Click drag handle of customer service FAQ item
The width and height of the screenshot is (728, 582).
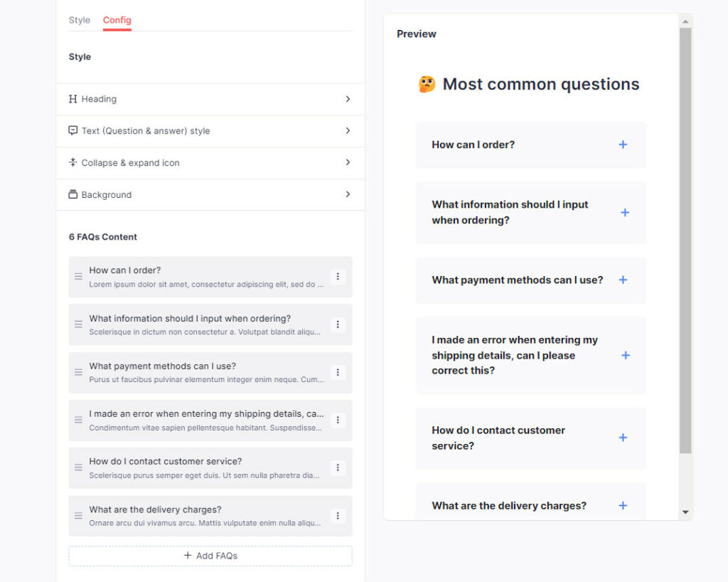[78, 467]
